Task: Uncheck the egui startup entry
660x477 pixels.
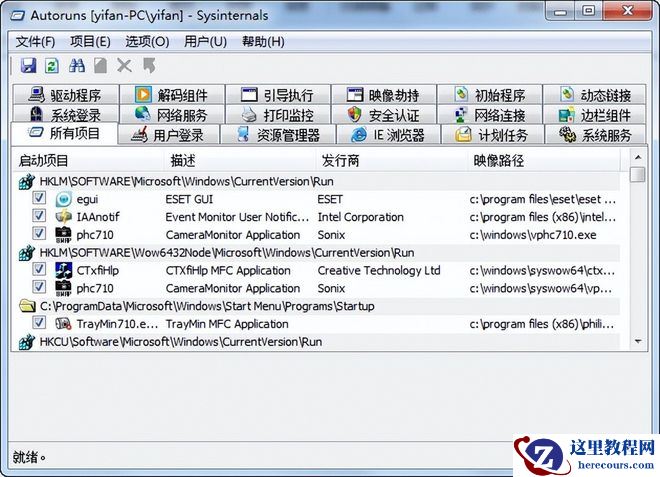Action: tap(39, 198)
